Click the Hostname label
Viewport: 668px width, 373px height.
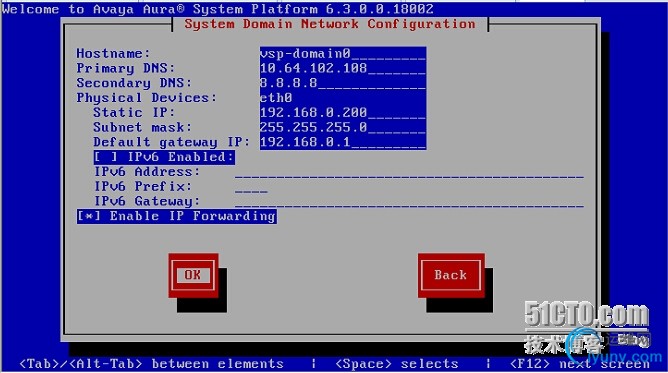click(x=113, y=54)
